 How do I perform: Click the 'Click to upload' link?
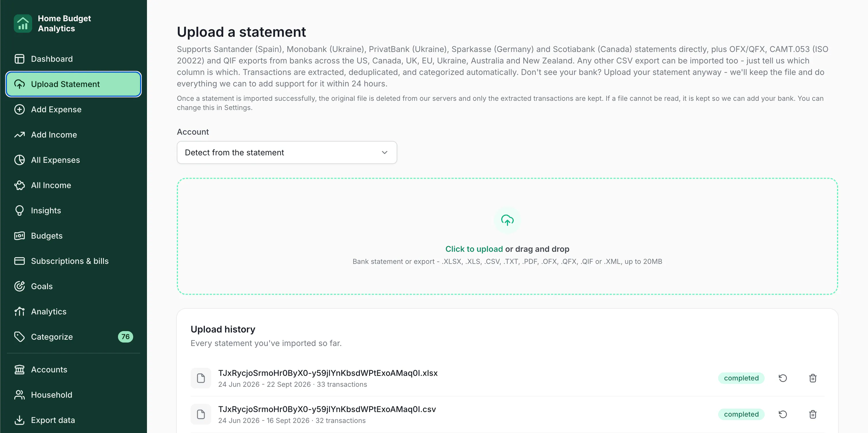pyautogui.click(x=474, y=249)
